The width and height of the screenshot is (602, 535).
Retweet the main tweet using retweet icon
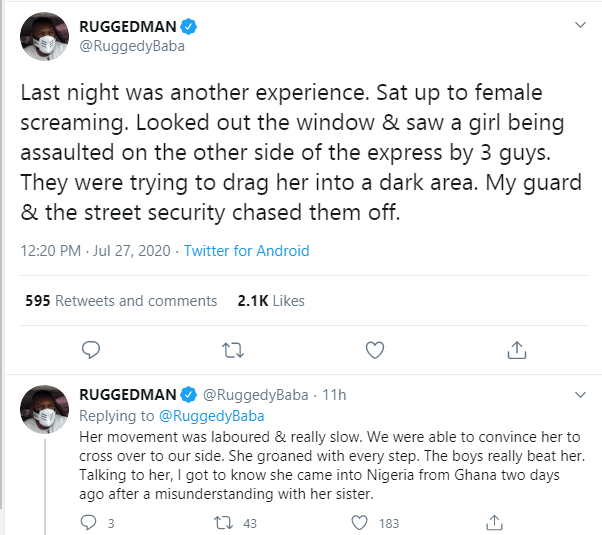(233, 350)
